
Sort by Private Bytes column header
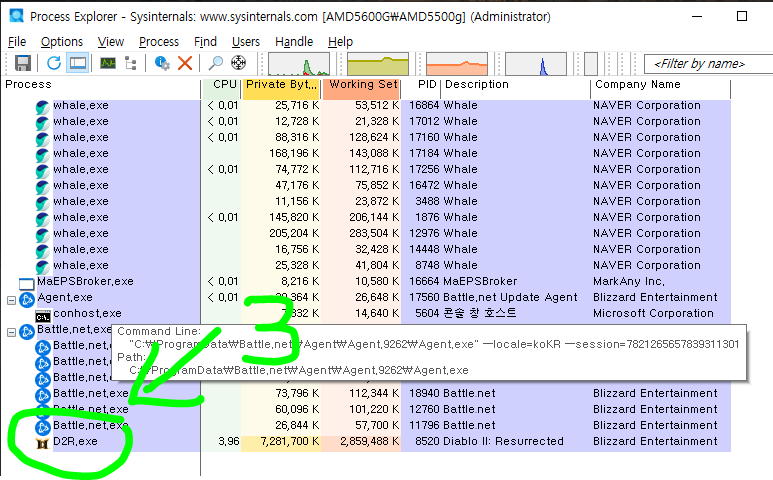281,85
